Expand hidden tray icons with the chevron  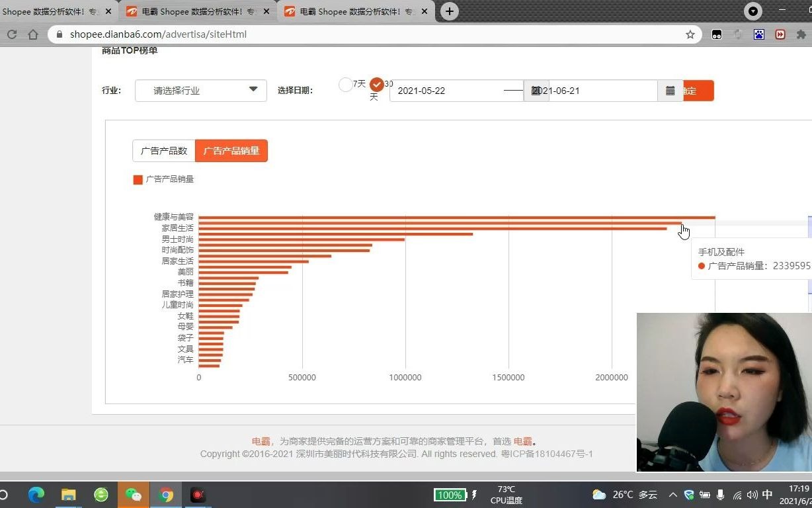672,495
